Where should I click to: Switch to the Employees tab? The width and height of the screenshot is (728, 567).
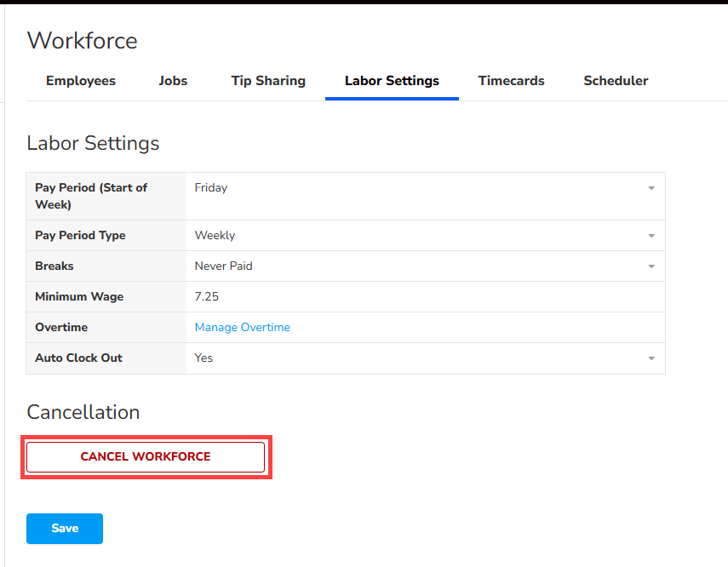pyautogui.click(x=81, y=81)
